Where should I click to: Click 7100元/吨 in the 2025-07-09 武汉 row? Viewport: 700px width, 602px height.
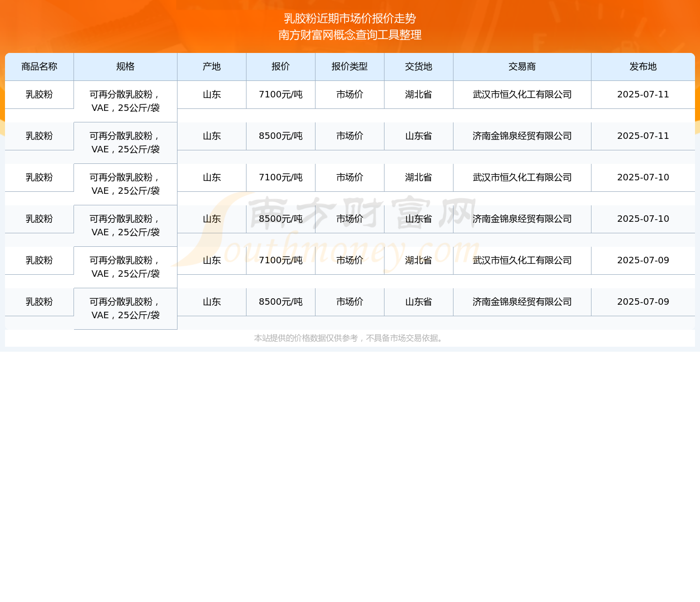281,260
